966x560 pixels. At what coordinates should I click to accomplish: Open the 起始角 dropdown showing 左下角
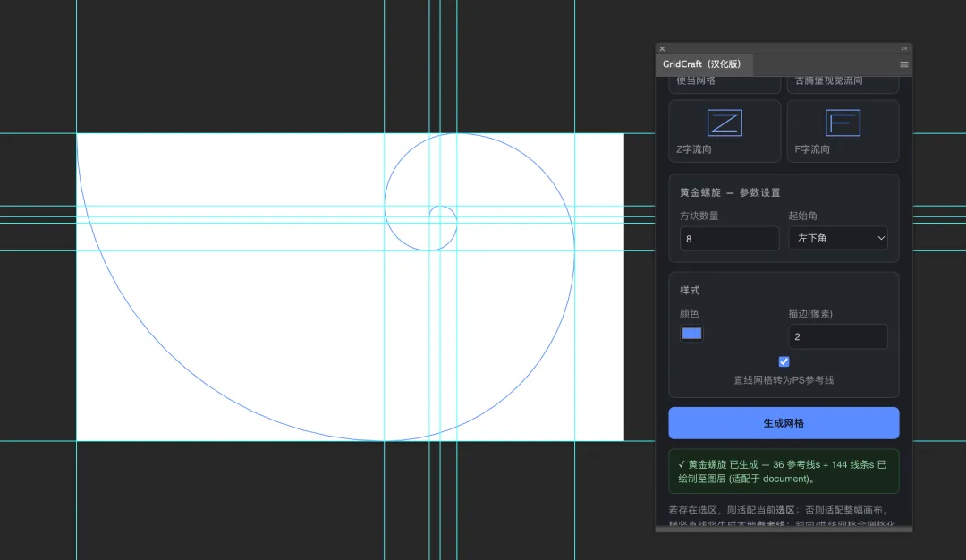(838, 239)
